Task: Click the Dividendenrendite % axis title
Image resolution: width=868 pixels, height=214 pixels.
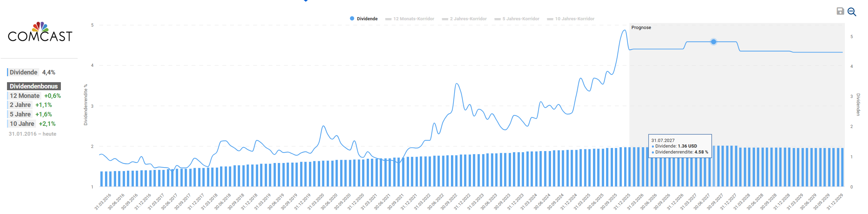Action: click(86, 105)
